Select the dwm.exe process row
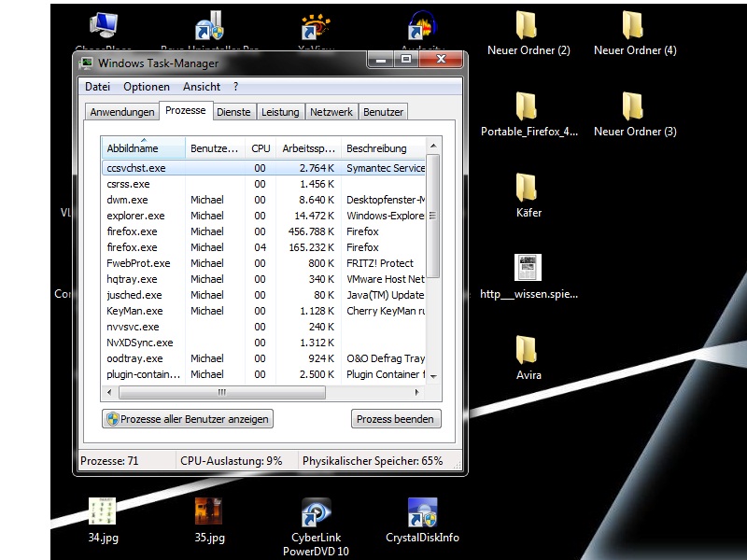The image size is (747, 560). [x=263, y=200]
